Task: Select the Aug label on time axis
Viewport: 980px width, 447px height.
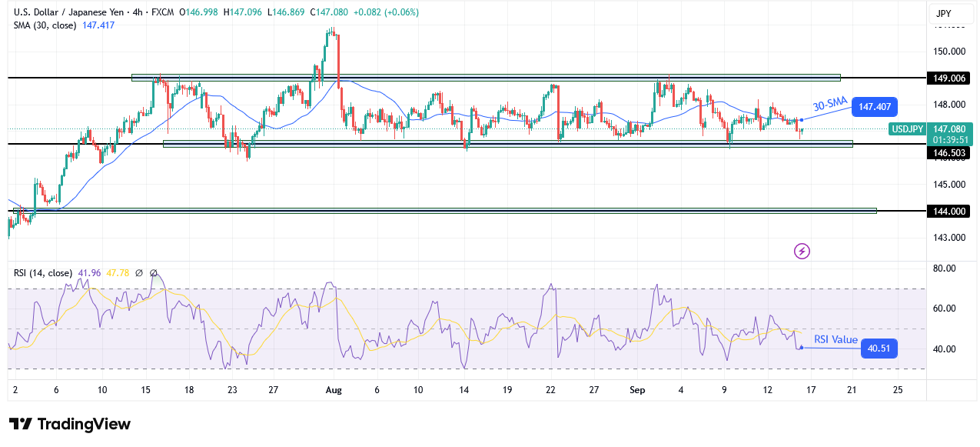Action: coord(333,390)
